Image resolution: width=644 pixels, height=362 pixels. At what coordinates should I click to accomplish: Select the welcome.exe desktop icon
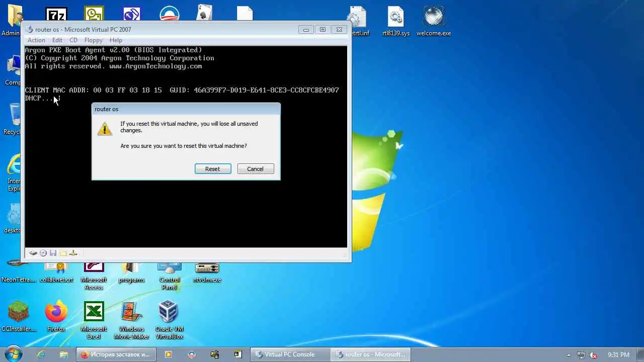tap(434, 22)
